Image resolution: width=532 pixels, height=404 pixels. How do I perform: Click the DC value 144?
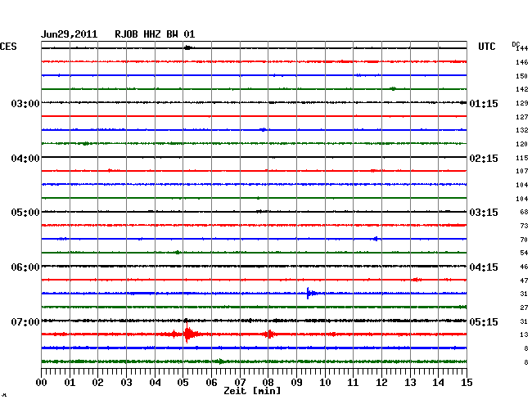[x=522, y=48]
